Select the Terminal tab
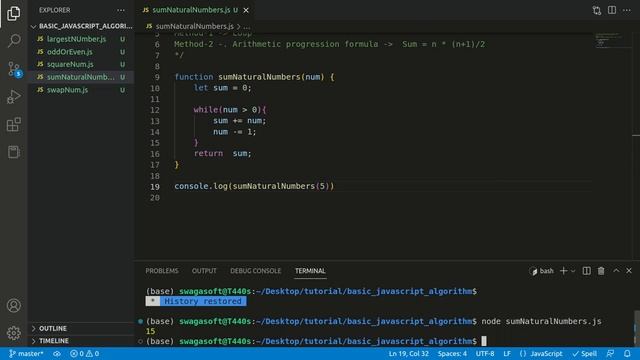The width and height of the screenshot is (640, 360). click(x=310, y=271)
